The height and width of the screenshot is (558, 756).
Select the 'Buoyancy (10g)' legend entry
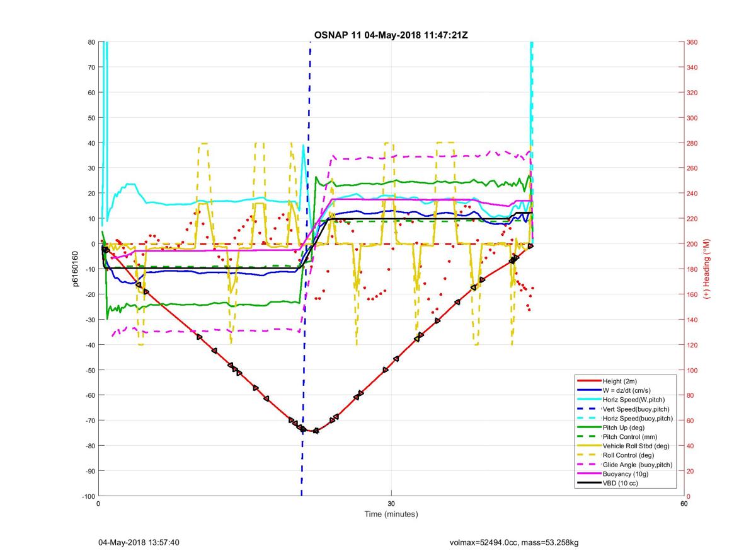[626, 474]
